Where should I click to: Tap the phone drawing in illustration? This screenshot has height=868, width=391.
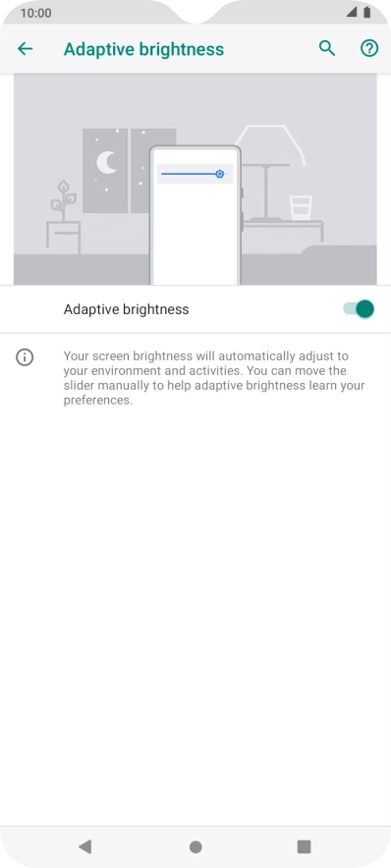point(195,215)
